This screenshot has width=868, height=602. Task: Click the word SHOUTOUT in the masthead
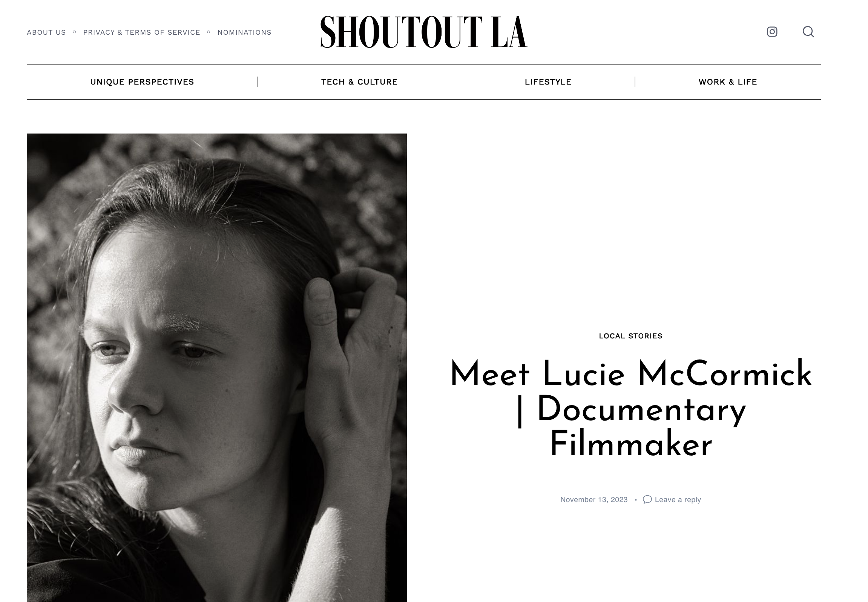(x=402, y=32)
